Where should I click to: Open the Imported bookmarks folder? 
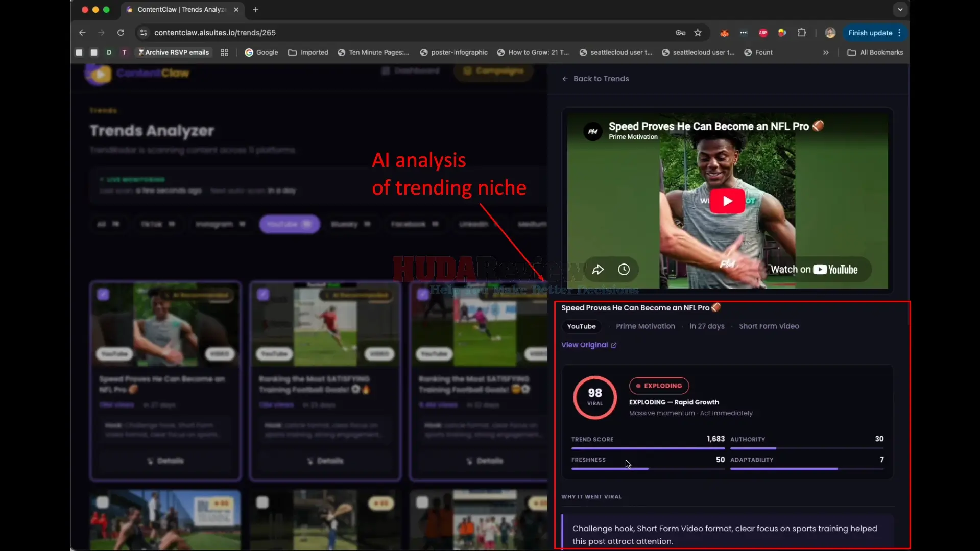pos(308,52)
